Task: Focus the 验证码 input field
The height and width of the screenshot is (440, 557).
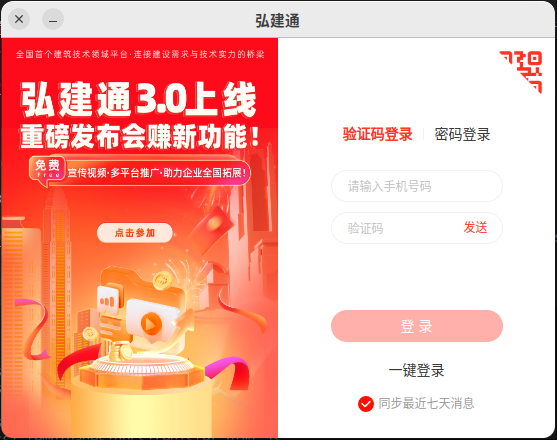Action: [x=394, y=228]
